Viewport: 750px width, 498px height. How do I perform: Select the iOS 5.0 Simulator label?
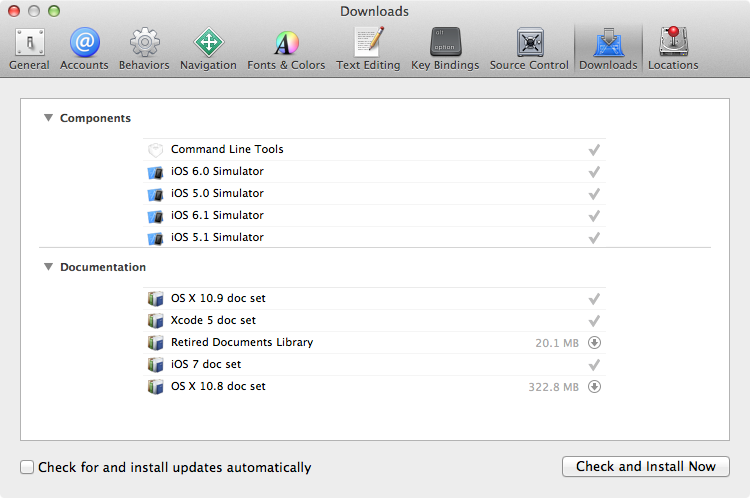[217, 193]
